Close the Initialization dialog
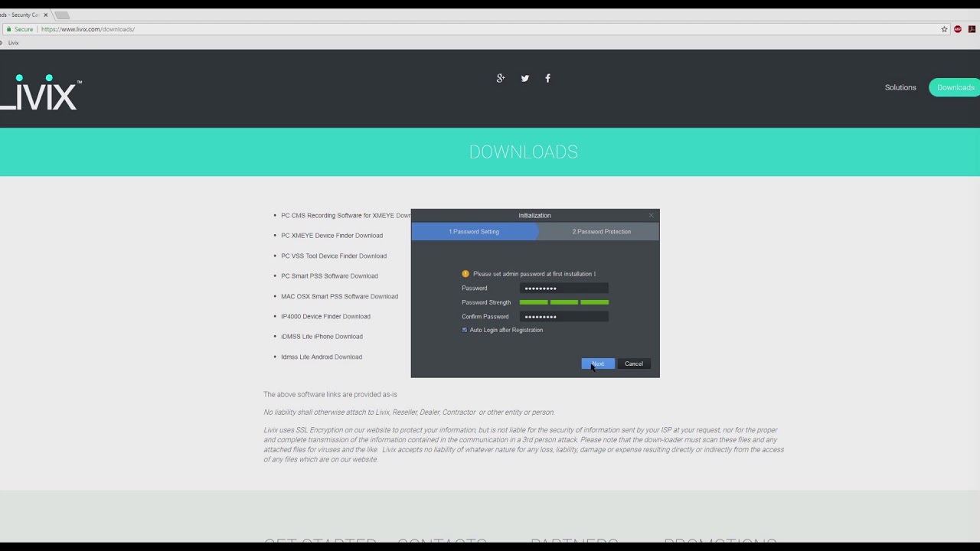980x551 pixels. (x=652, y=215)
